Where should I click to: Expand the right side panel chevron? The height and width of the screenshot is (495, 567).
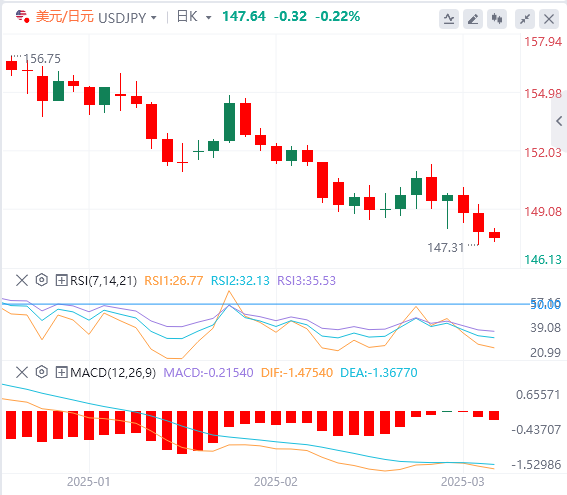tap(559, 121)
